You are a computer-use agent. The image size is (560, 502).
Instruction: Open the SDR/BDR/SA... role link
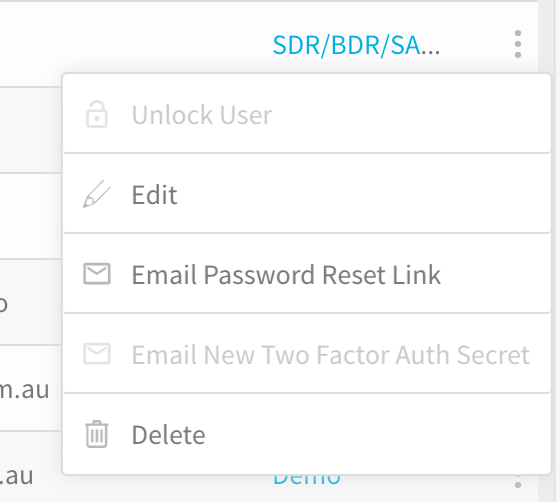coord(356,45)
